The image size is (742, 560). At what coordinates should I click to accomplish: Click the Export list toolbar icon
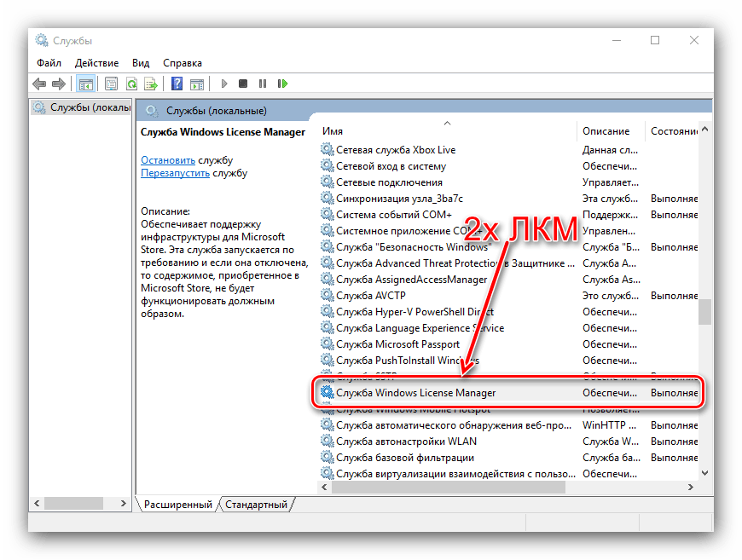pyautogui.click(x=151, y=84)
